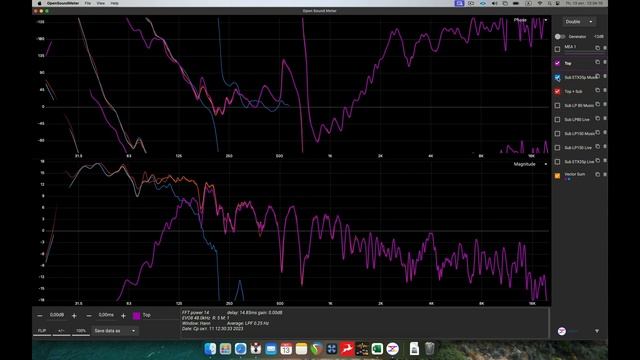Decrease gain with the minus button
Image resolution: width=640 pixels, height=360 pixels.
click(40, 316)
